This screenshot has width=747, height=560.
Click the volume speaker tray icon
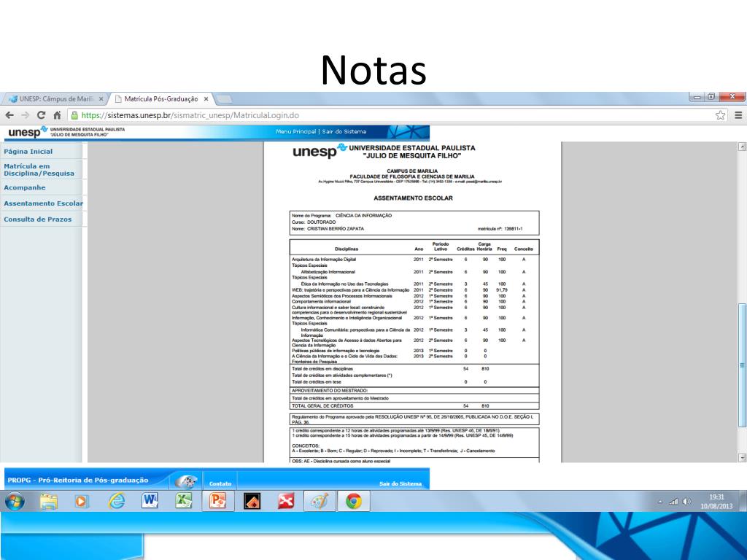point(686,502)
